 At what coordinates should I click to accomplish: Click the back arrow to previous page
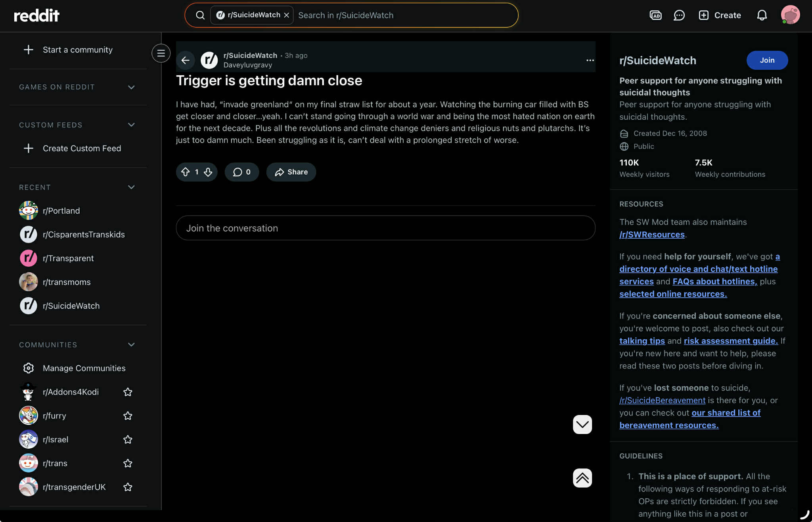point(185,60)
